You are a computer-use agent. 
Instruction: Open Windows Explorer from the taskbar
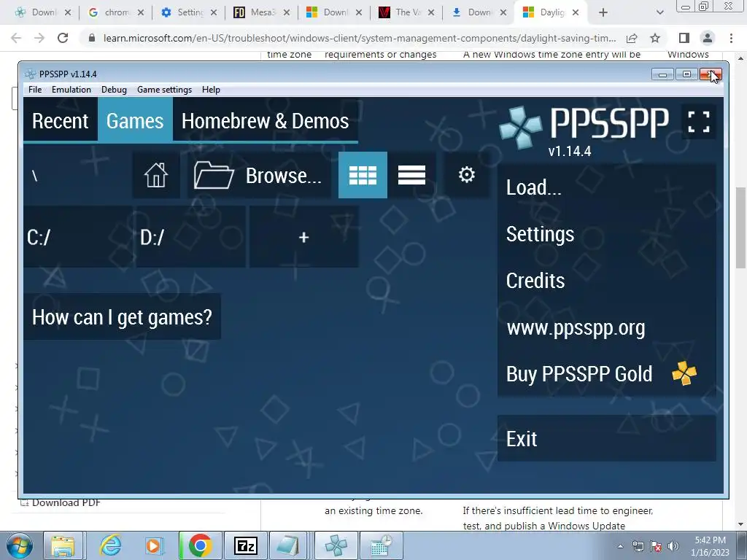click(63, 545)
